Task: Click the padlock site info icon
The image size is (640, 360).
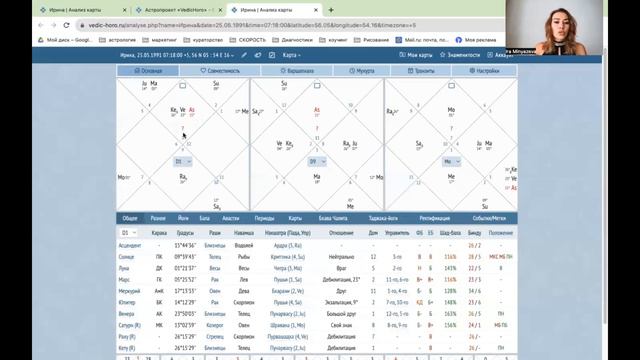Action: tap(82, 25)
